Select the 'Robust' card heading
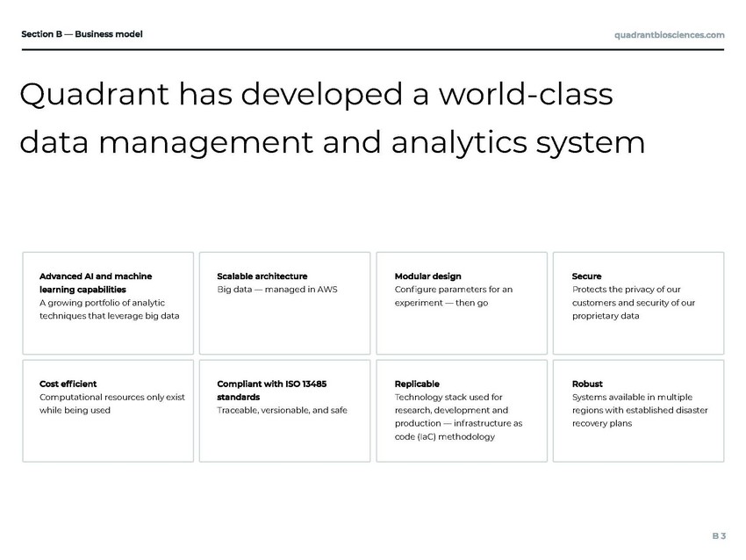746x560 pixels. tap(587, 384)
